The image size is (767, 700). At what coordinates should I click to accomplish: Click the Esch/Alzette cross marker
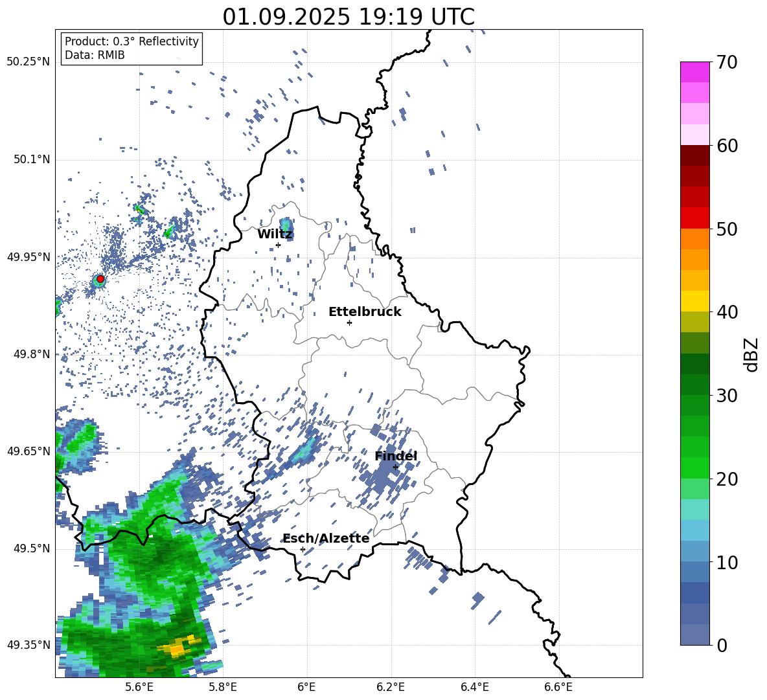coord(303,549)
